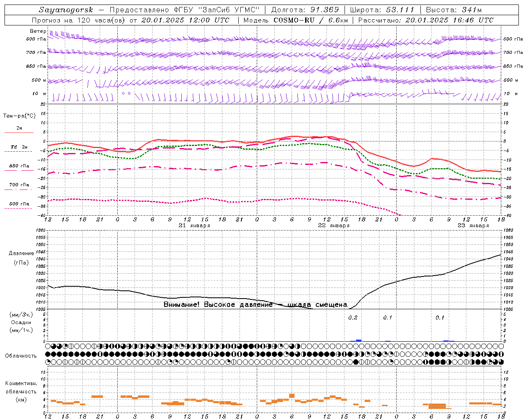Select the 'Модель COSMO-RU / 6.6км' model label
525x420 pixels.
(296, 20)
